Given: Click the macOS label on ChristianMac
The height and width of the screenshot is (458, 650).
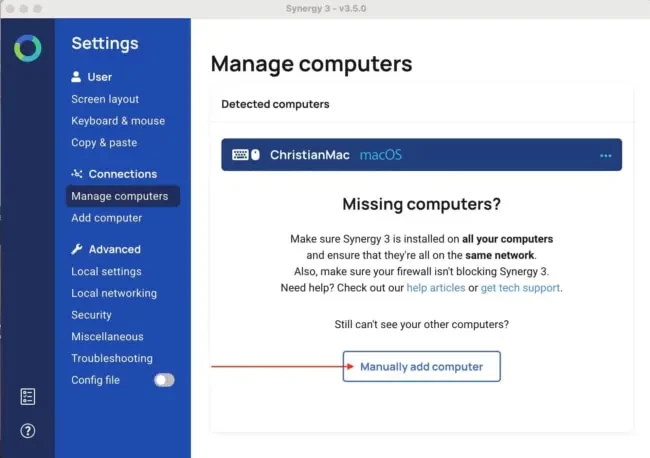Looking at the screenshot, I should pos(381,155).
